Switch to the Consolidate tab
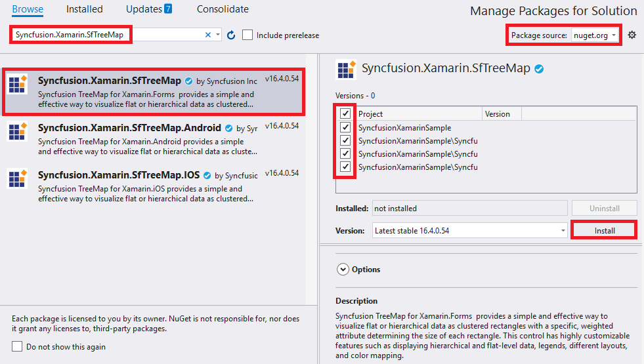The height and width of the screenshot is (364, 644). point(223,9)
